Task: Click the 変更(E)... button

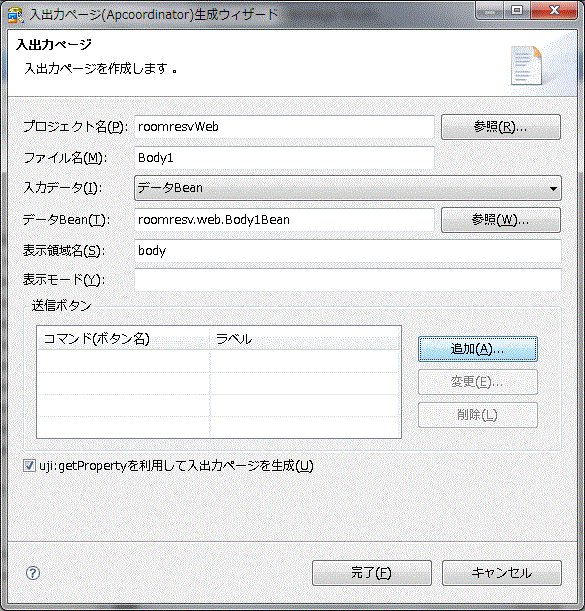Action: [478, 382]
